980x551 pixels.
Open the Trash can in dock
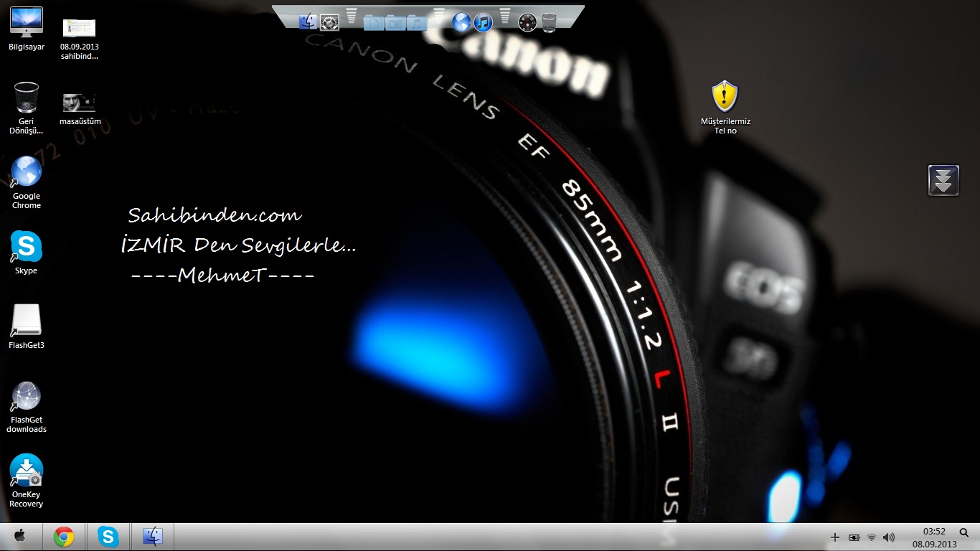pyautogui.click(x=549, y=22)
